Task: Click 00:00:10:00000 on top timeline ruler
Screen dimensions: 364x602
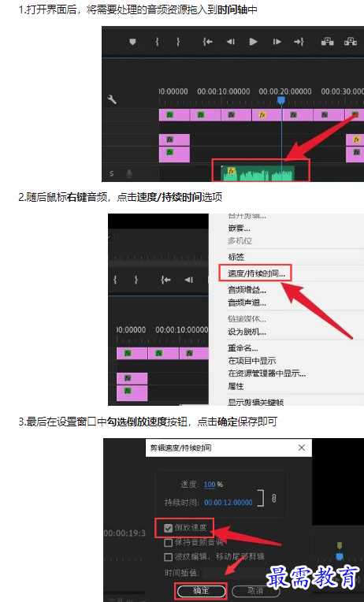Action: tap(224, 91)
